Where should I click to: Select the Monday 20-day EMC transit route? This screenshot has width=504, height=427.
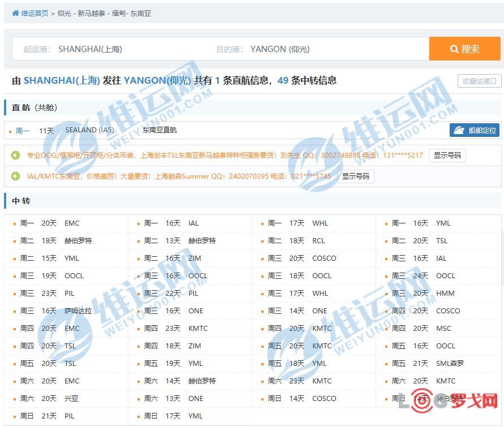(72, 223)
